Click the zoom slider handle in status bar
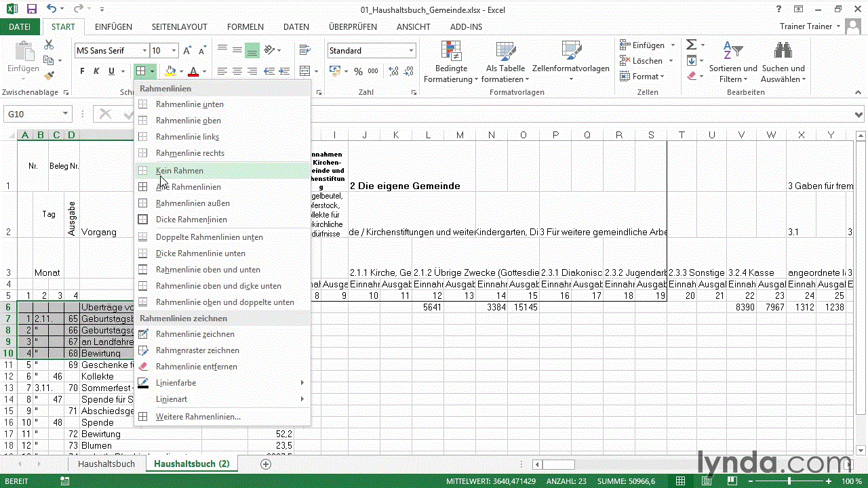Image resolution: width=868 pixels, height=488 pixels. click(x=789, y=481)
